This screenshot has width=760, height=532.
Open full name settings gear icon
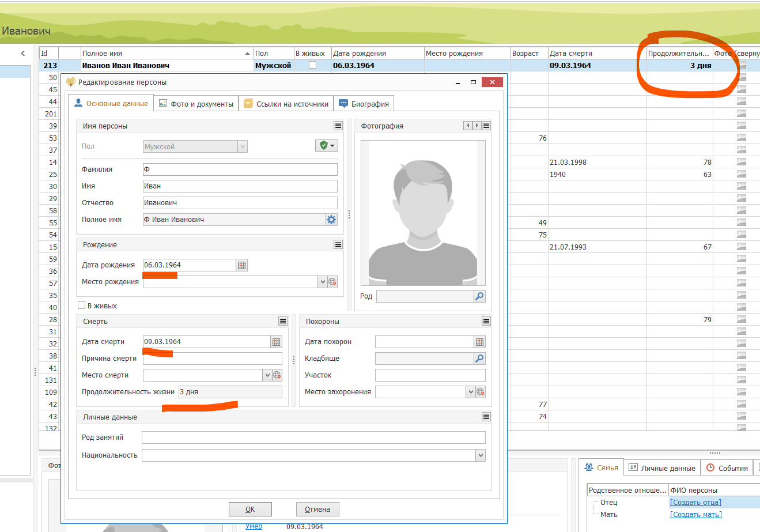pos(331,220)
